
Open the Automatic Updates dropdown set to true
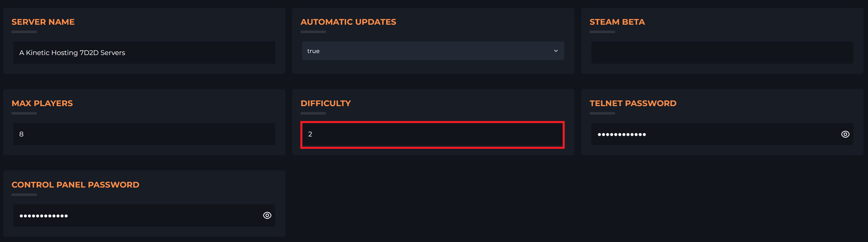click(x=433, y=51)
